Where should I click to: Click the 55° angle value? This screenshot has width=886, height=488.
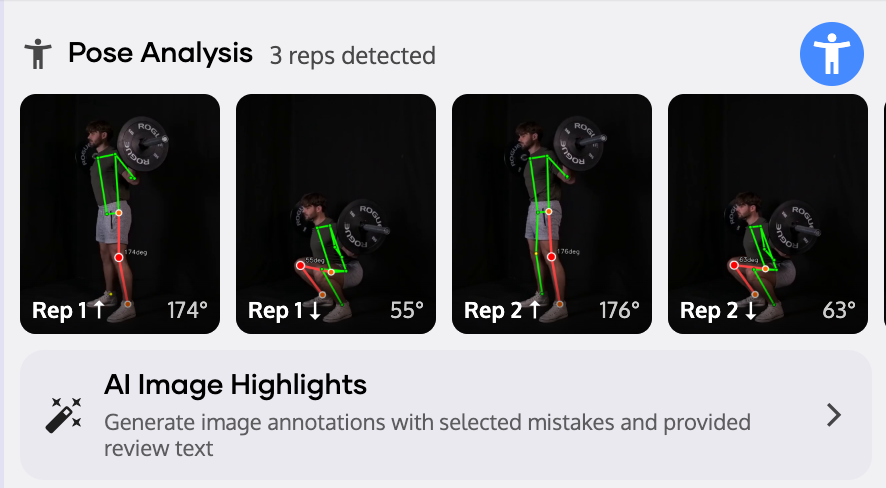point(409,310)
